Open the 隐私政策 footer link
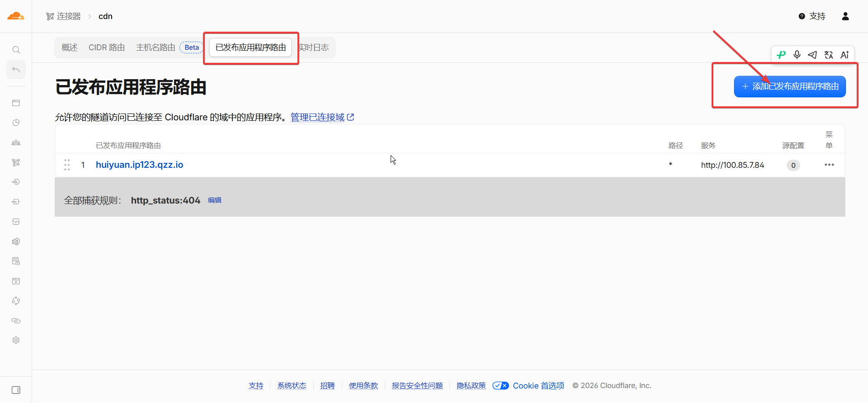The width and height of the screenshot is (868, 403). coord(471,386)
